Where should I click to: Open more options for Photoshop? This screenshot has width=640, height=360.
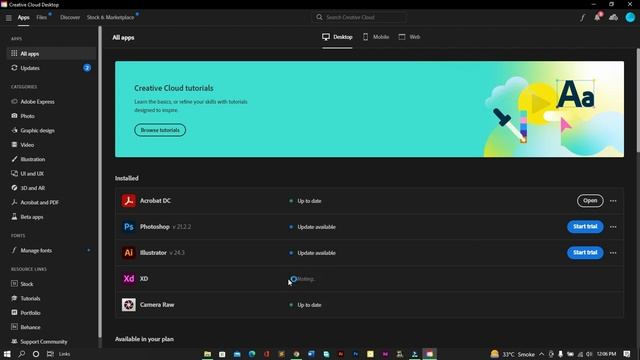pyautogui.click(x=613, y=227)
